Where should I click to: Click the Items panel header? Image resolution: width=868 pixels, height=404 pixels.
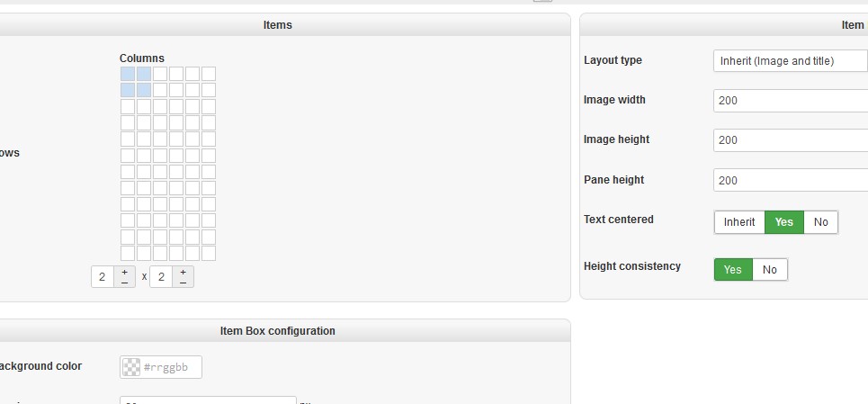click(277, 25)
